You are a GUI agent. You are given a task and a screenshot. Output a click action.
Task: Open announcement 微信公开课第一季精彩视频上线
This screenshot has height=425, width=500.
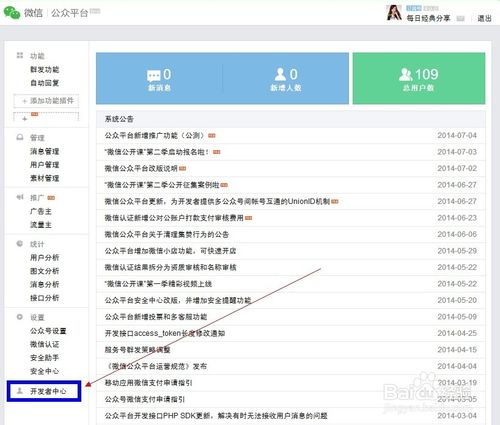[x=158, y=284]
